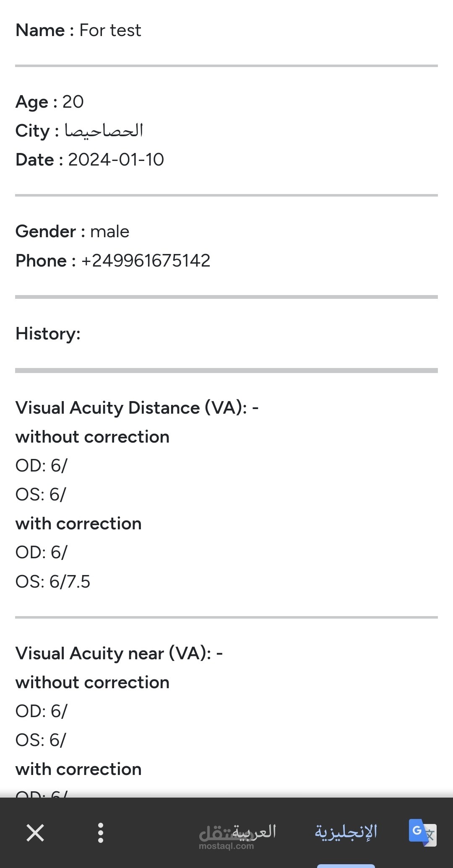This screenshot has height=868, width=453.
Task: Tap the date 2024-01-10
Action: click(116, 160)
